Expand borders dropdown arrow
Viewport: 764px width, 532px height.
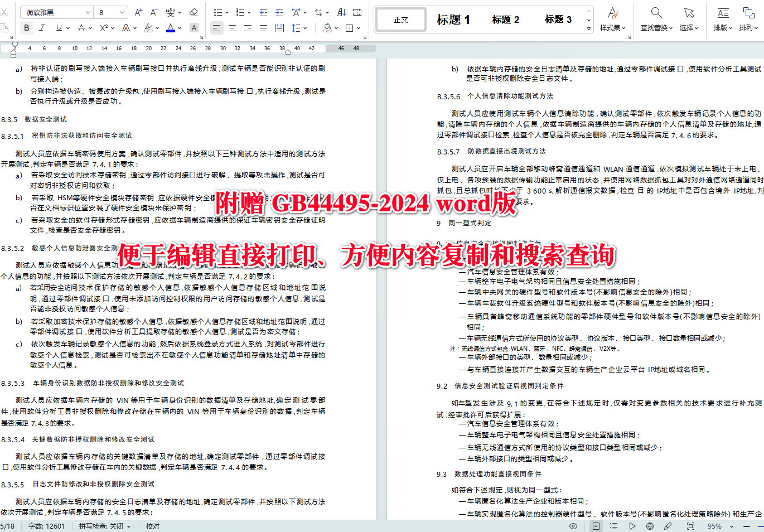359,28
